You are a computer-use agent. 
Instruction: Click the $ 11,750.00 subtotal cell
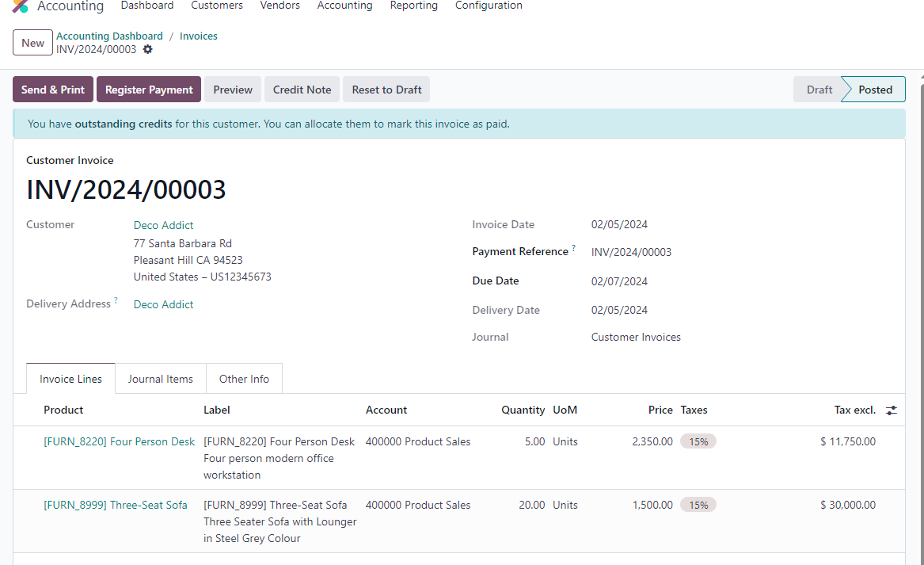848,441
